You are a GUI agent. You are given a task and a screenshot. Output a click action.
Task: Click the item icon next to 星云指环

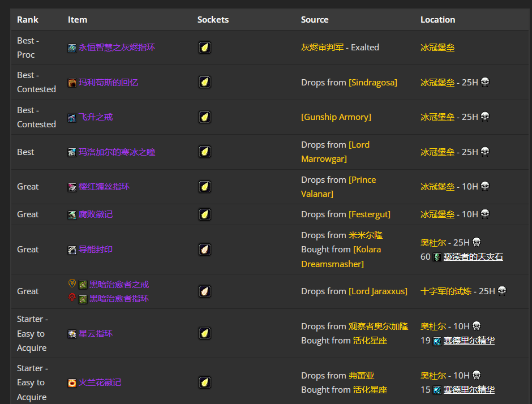[72, 334]
